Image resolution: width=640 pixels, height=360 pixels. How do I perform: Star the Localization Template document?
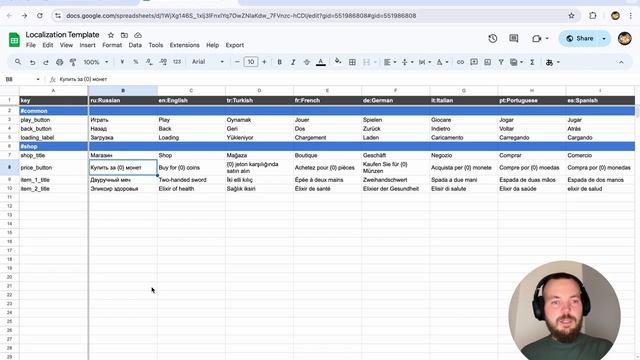click(111, 35)
